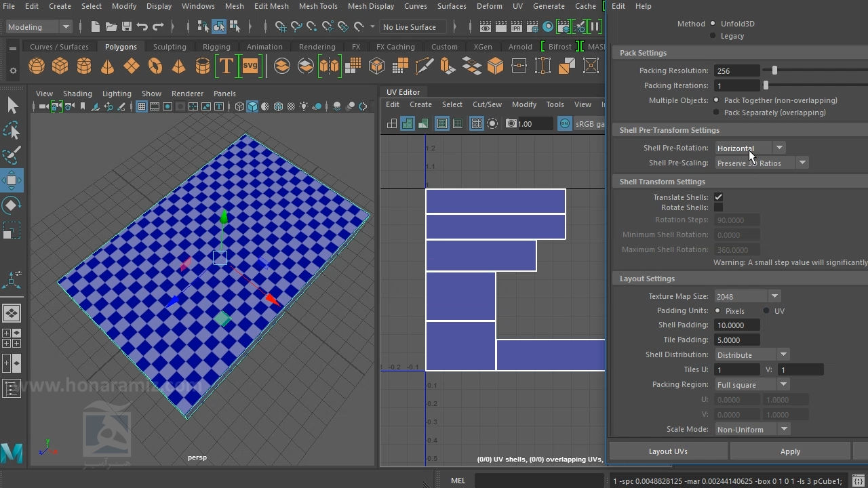Create a polygon cone from the shelf
Image resolution: width=868 pixels, height=488 pixels.
107,66
